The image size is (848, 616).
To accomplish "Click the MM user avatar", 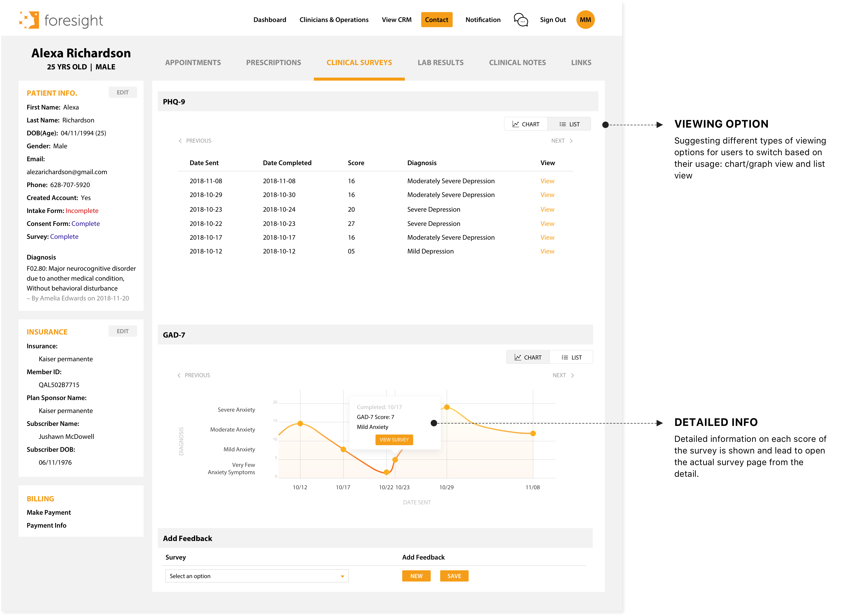I will pos(585,20).
